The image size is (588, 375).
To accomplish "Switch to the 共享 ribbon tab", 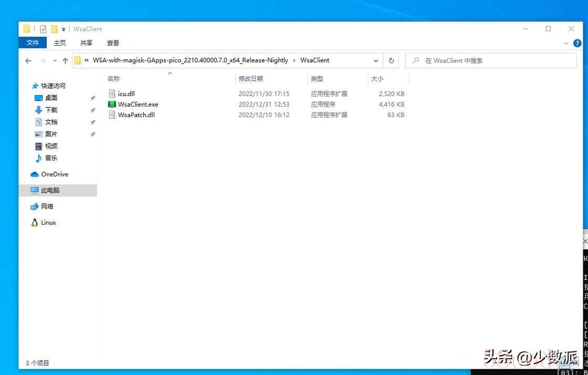I will (x=86, y=43).
